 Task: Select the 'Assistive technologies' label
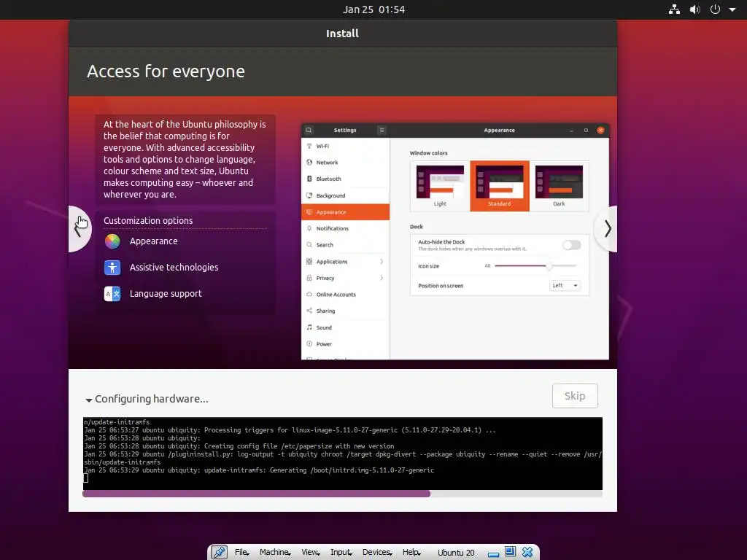tap(174, 268)
